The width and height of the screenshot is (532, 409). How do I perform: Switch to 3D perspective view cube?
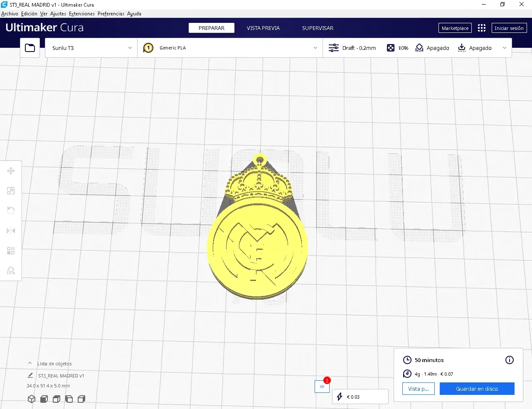tap(32, 399)
